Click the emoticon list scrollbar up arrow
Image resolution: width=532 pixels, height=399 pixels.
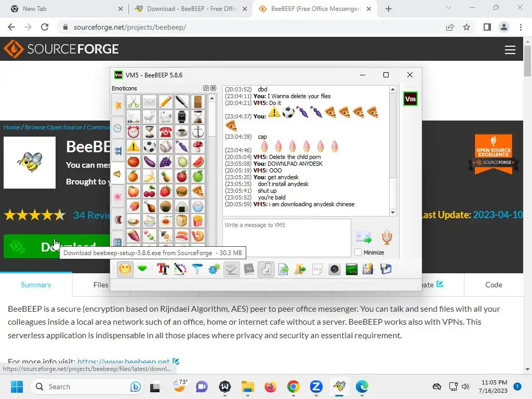tap(212, 98)
